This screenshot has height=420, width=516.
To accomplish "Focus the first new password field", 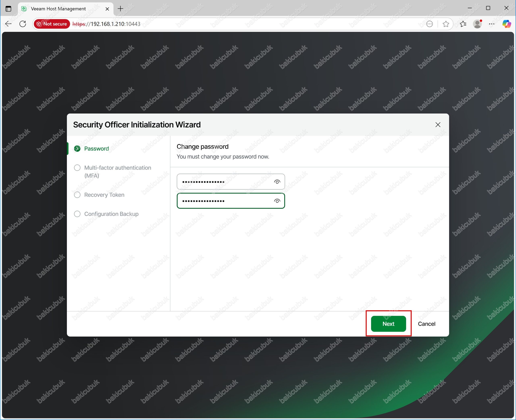I will click(x=231, y=182).
